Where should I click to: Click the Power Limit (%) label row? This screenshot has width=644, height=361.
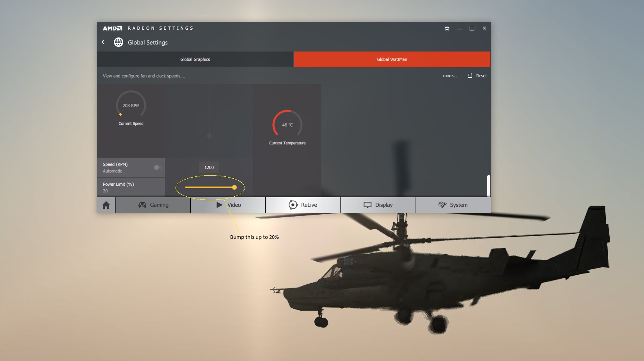[x=131, y=187]
